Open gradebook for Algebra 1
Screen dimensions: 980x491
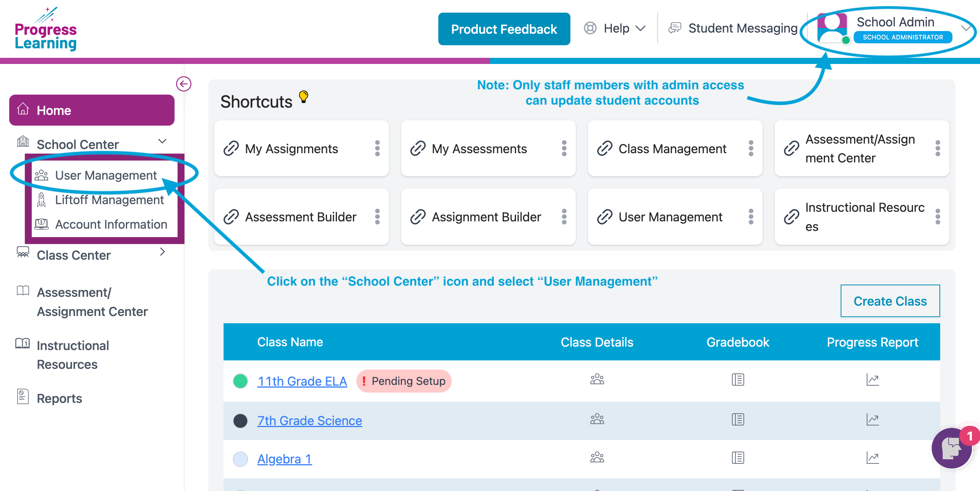738,458
